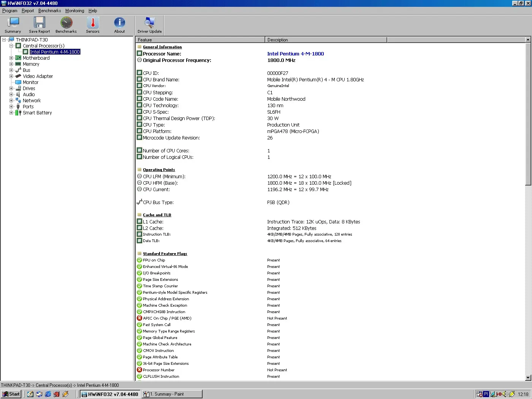Viewport: 532px width, 399px height.
Task: Click the scrollbar down arrow
Action: tap(528, 378)
